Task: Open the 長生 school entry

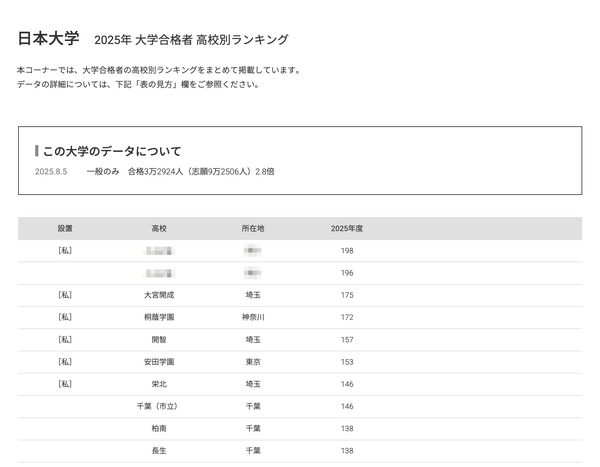Action: [159, 450]
